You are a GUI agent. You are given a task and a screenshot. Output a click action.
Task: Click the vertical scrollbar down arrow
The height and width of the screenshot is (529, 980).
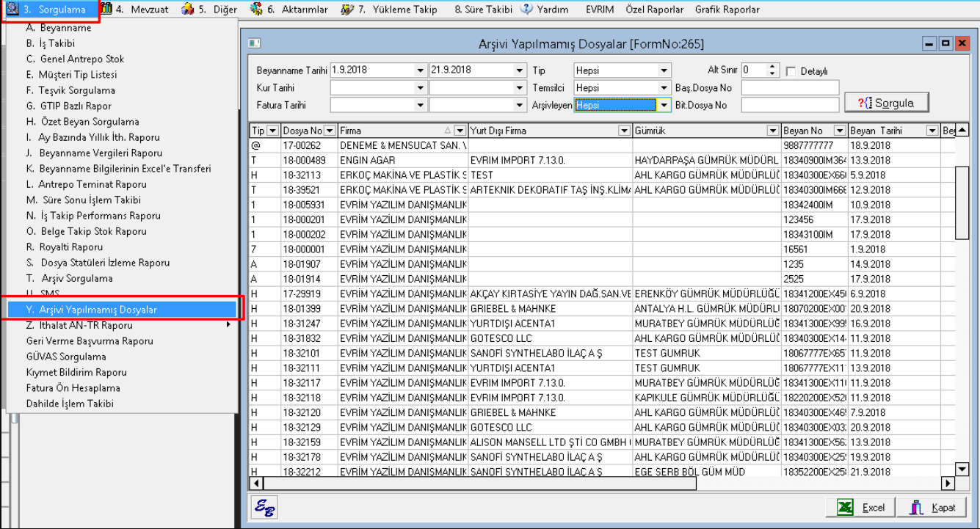point(962,469)
